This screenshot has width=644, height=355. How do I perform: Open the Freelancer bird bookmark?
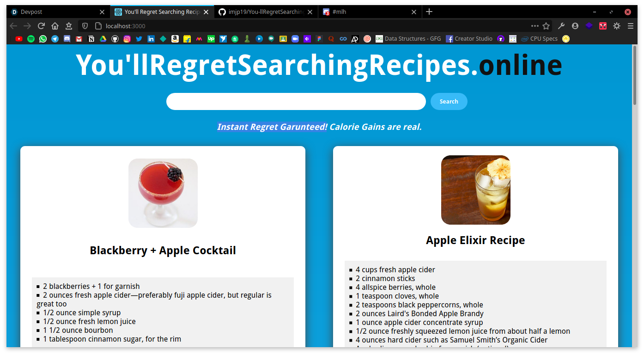pyautogui.click(x=223, y=39)
